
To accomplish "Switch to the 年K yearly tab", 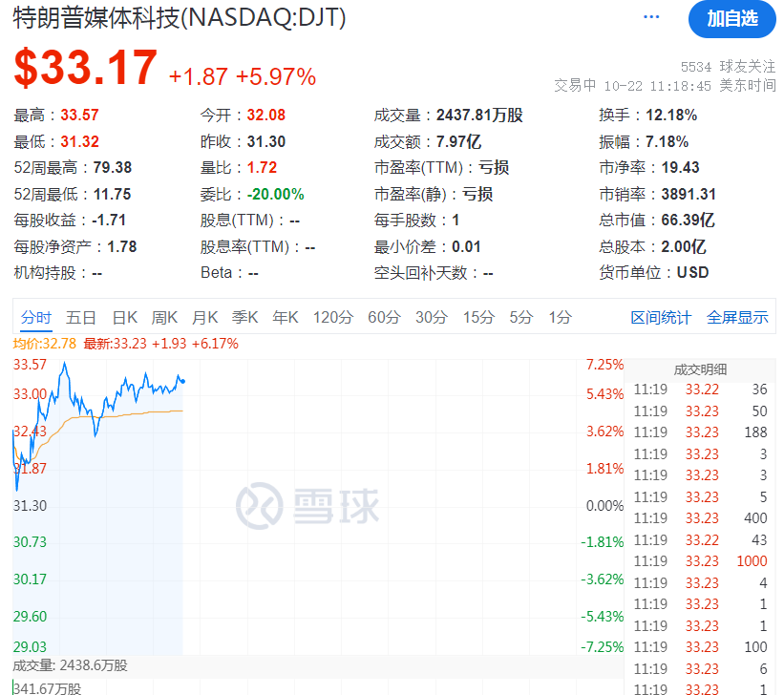I will 285,317.
